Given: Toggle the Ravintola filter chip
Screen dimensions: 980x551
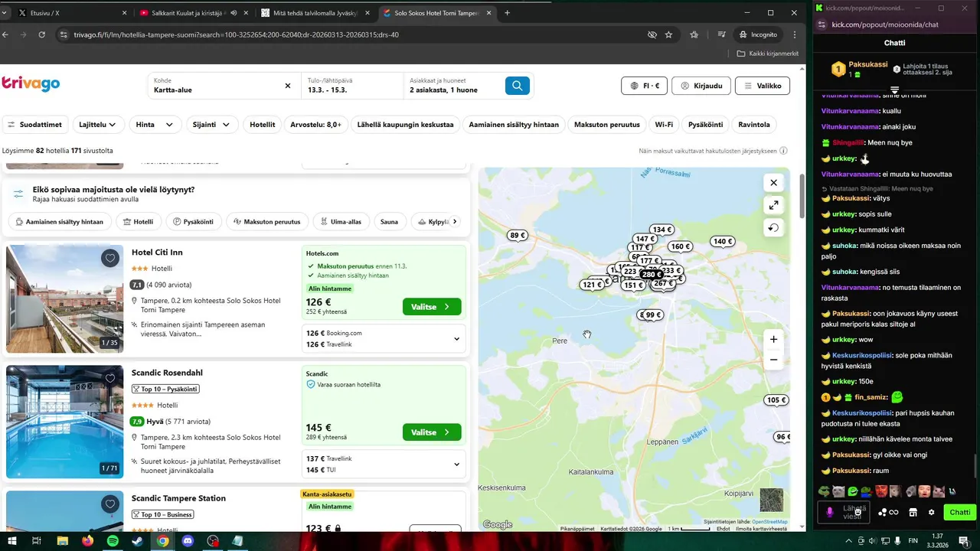Looking at the screenshot, I should tap(754, 125).
